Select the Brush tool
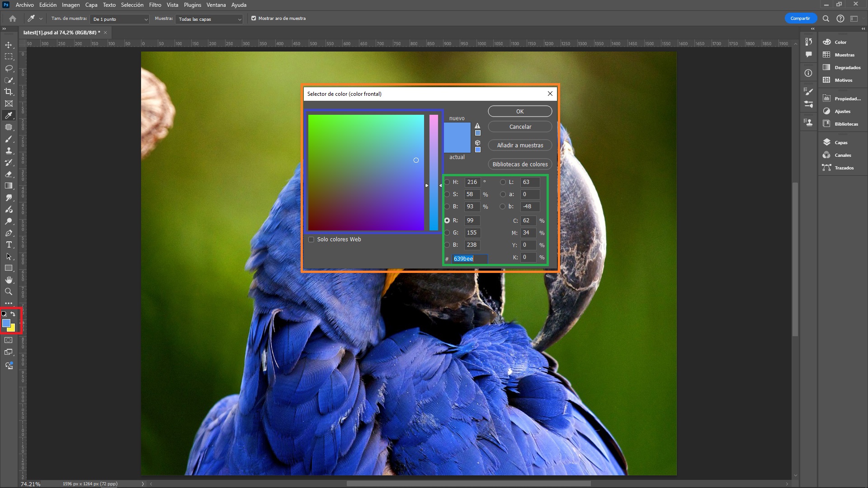Viewport: 868px width, 488px height. (9, 139)
